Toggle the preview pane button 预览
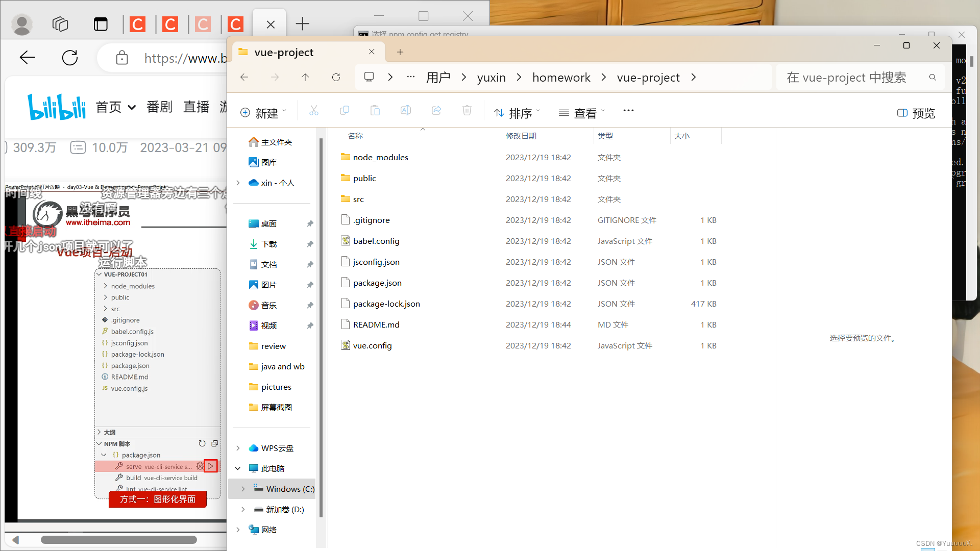This screenshot has height=551, width=980. (916, 113)
